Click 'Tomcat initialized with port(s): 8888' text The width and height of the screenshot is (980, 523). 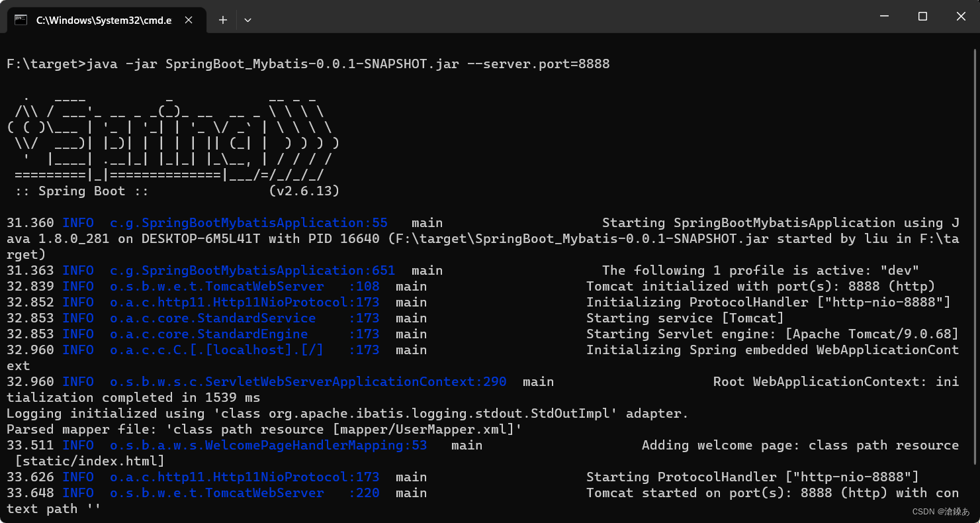tap(760, 287)
